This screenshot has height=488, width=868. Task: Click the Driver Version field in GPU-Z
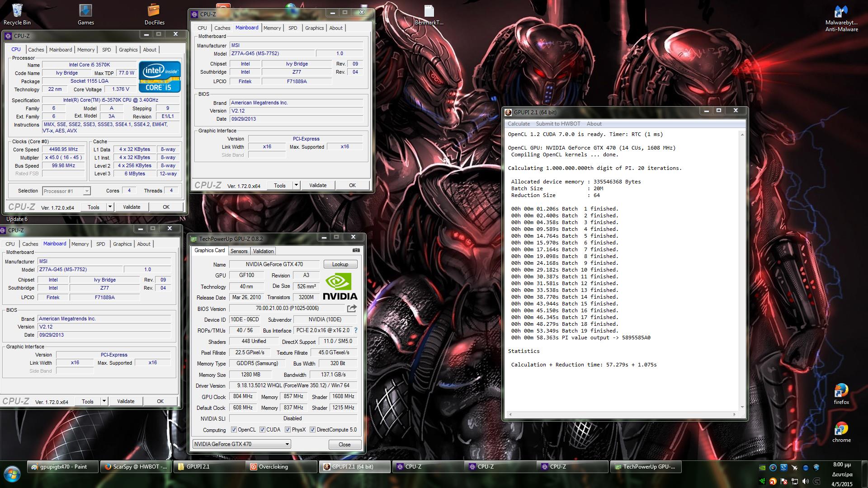coord(293,385)
